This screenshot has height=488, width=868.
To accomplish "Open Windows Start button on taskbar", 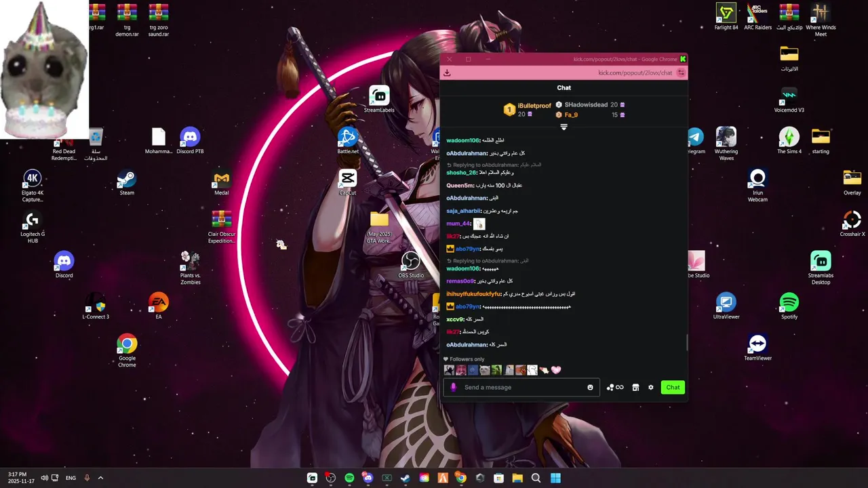I will pos(555,479).
